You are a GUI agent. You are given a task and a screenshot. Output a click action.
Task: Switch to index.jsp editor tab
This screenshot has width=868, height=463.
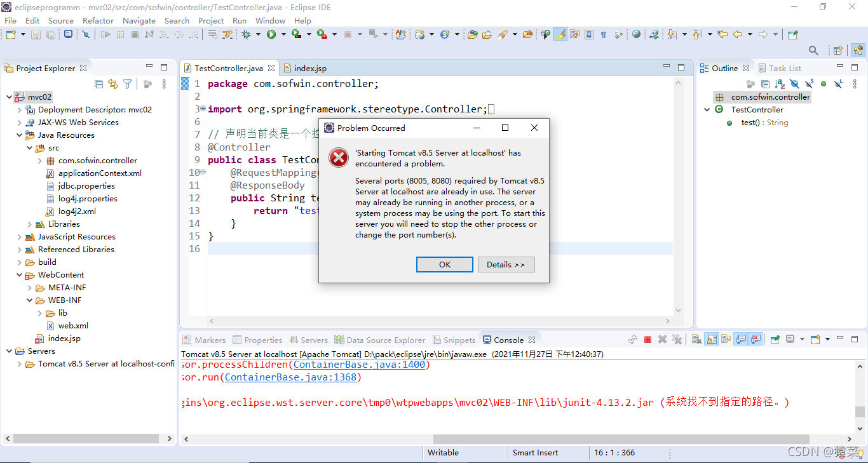(x=305, y=68)
